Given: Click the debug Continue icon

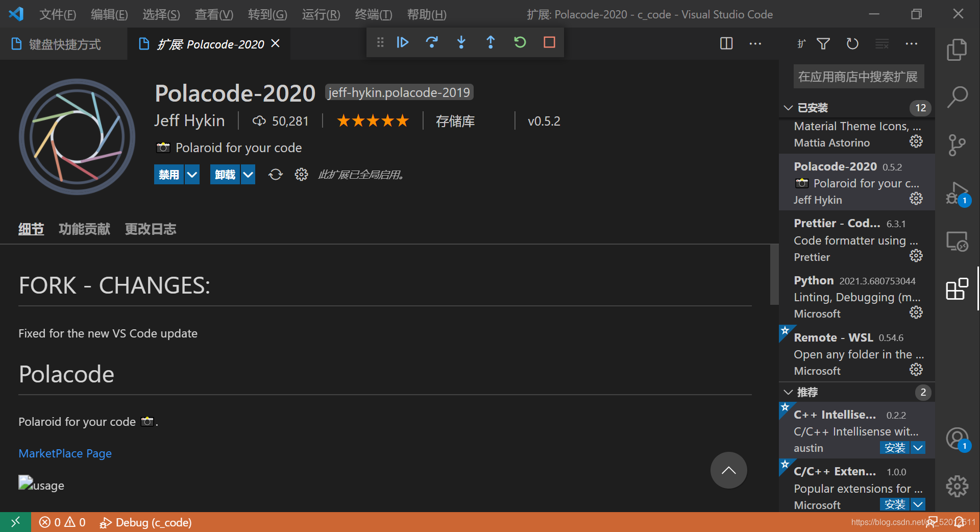Looking at the screenshot, I should pyautogui.click(x=403, y=42).
